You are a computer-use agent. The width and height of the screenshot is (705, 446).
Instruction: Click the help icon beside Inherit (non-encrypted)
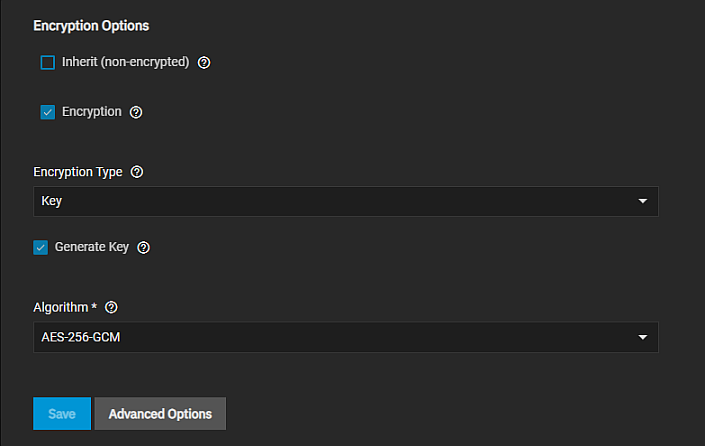204,62
